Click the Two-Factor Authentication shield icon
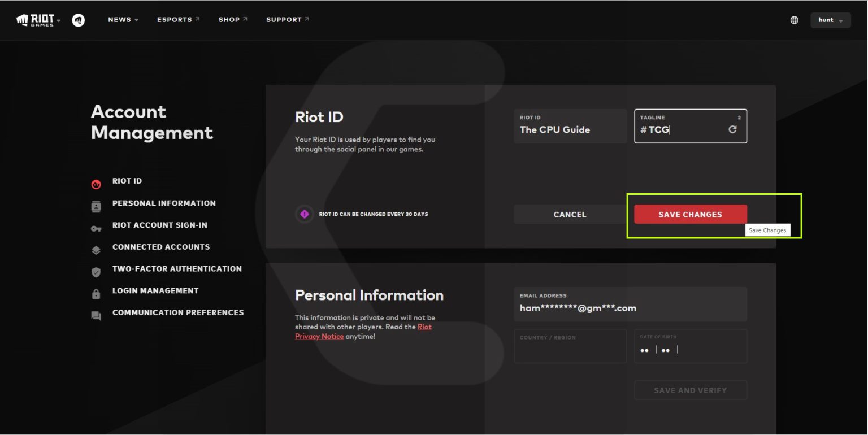The image size is (868, 435). click(96, 272)
